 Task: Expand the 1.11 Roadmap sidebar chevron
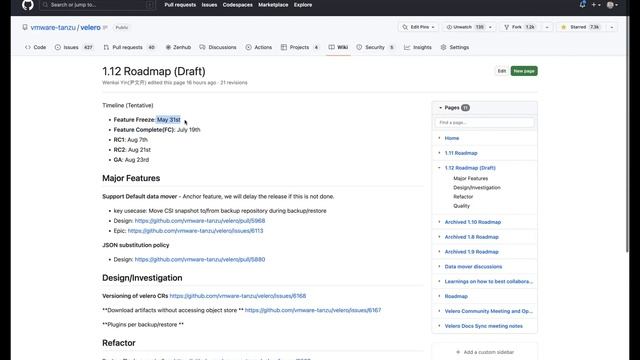tap(439, 153)
